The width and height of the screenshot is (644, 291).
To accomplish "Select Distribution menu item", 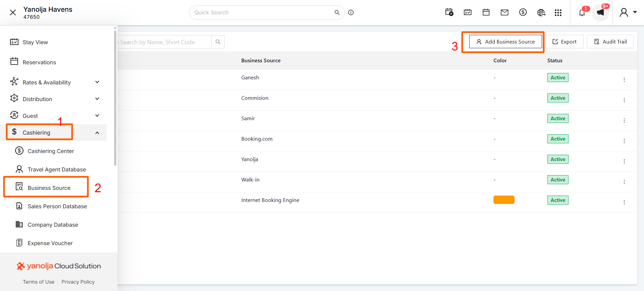I will pyautogui.click(x=37, y=99).
